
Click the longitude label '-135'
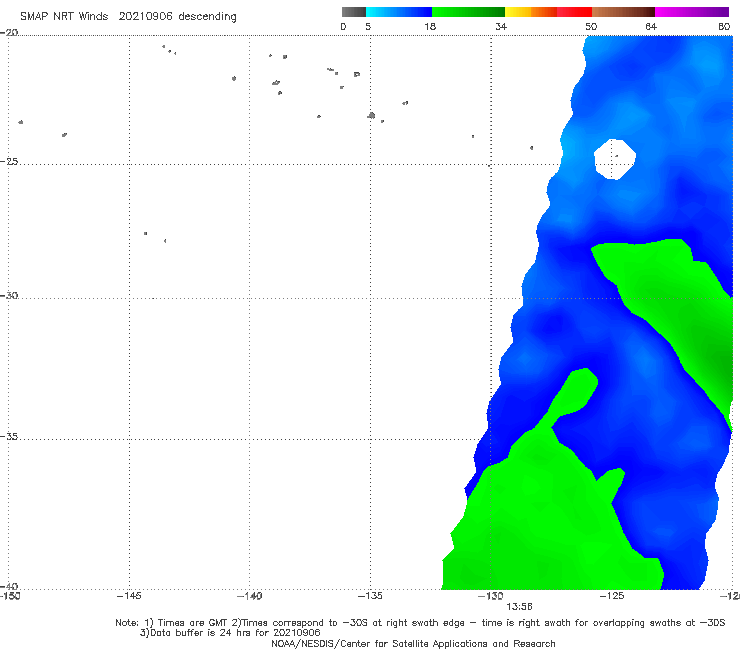pyautogui.click(x=370, y=596)
